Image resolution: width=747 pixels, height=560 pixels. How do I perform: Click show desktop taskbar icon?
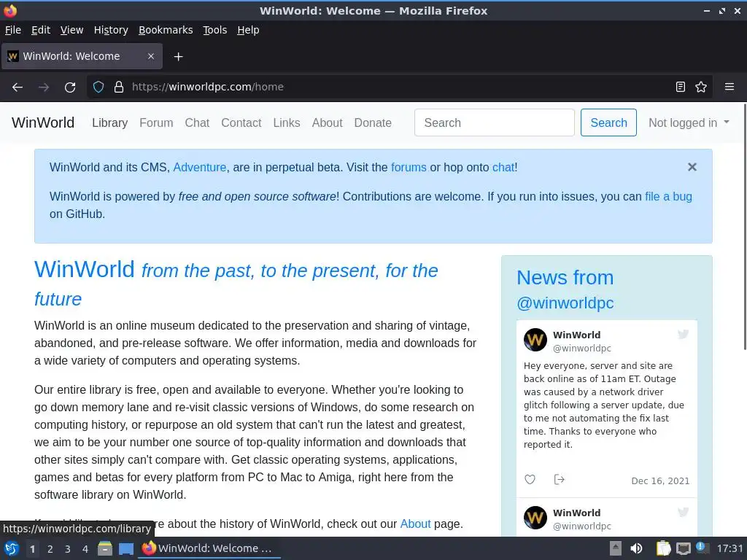125,548
